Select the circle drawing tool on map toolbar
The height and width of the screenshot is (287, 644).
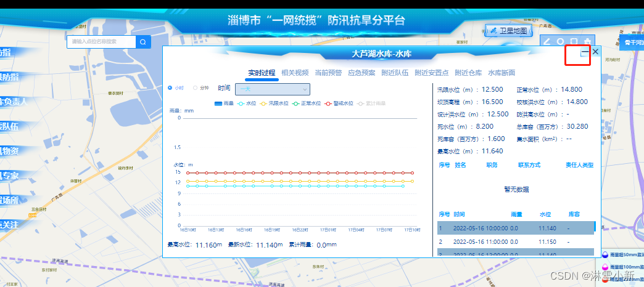click(x=560, y=41)
